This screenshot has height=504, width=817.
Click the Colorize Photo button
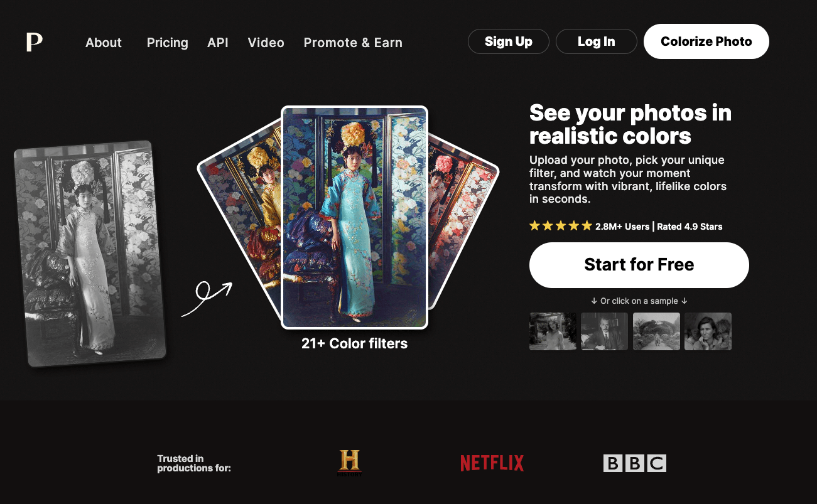pyautogui.click(x=706, y=41)
